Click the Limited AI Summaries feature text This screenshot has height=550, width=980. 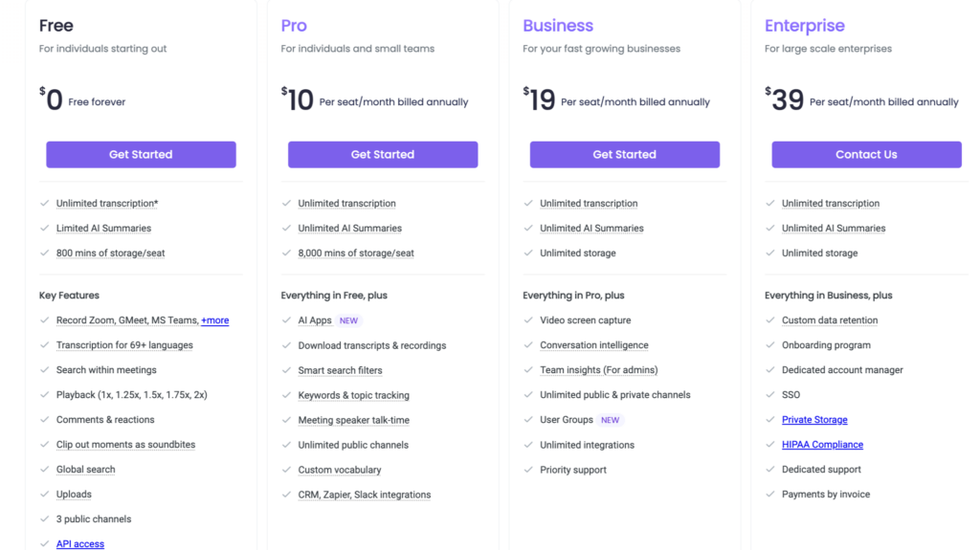(103, 229)
